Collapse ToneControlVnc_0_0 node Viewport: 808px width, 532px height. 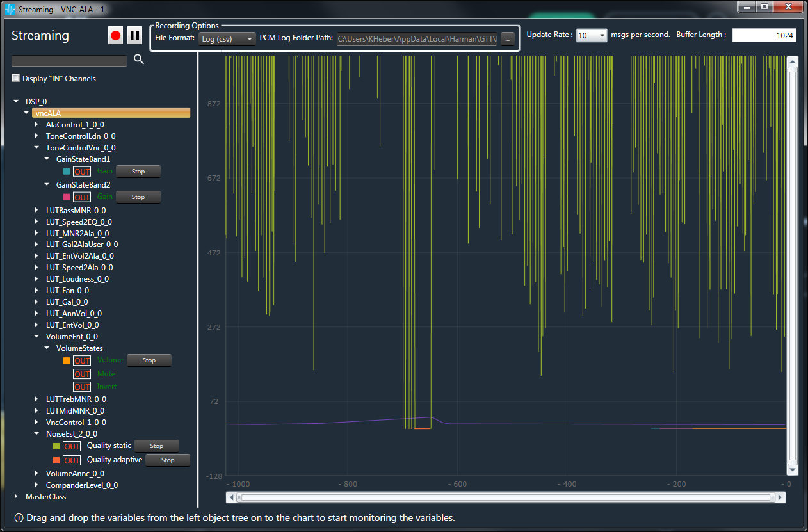click(x=36, y=148)
